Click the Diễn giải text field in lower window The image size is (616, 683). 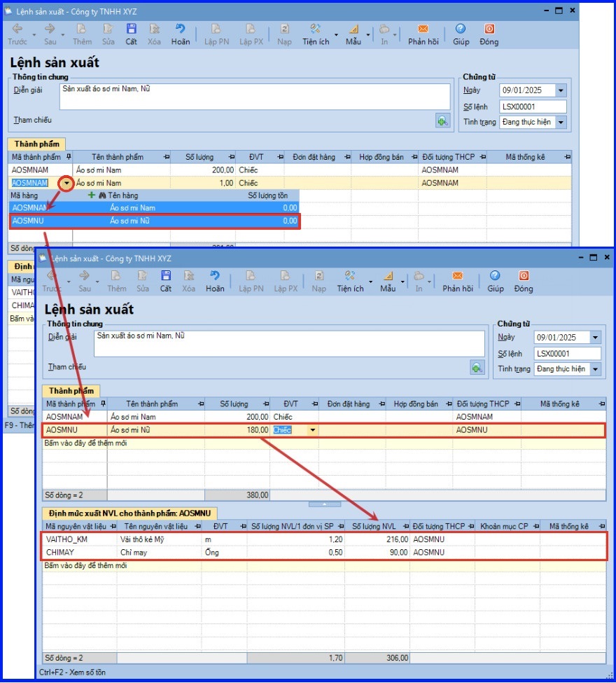pyautogui.click(x=288, y=343)
